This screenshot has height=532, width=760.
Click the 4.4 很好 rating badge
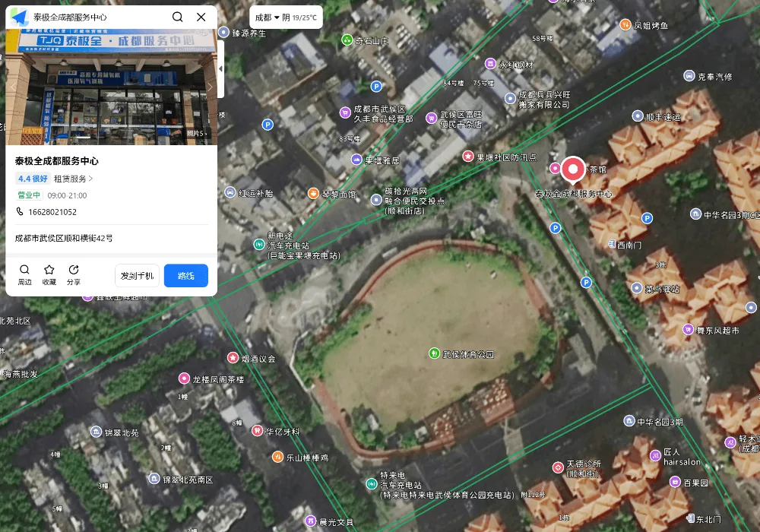click(x=33, y=179)
